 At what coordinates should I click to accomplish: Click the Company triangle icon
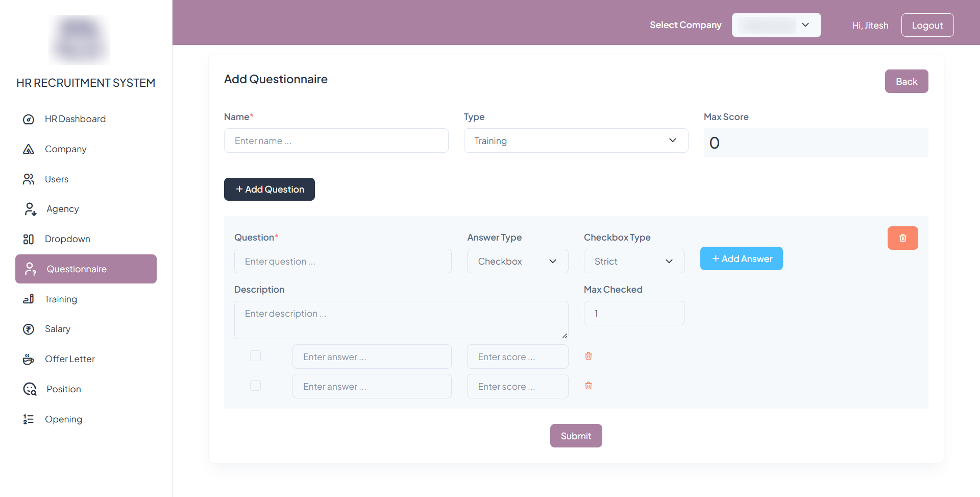point(29,149)
